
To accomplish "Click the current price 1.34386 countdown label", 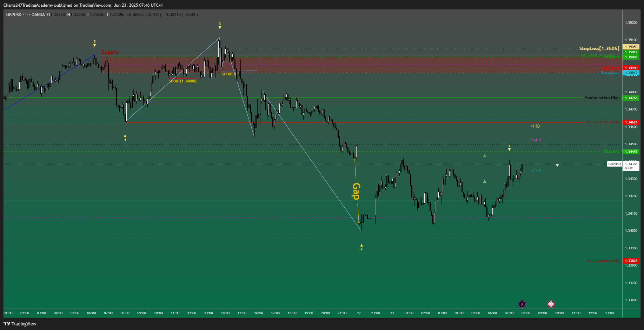I will click(x=631, y=166).
